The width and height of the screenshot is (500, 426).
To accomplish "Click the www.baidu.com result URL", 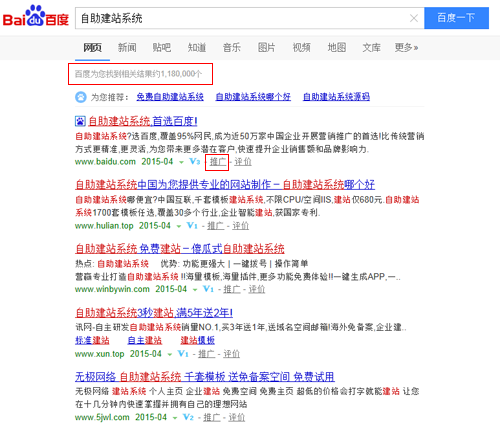I will coord(105,162).
